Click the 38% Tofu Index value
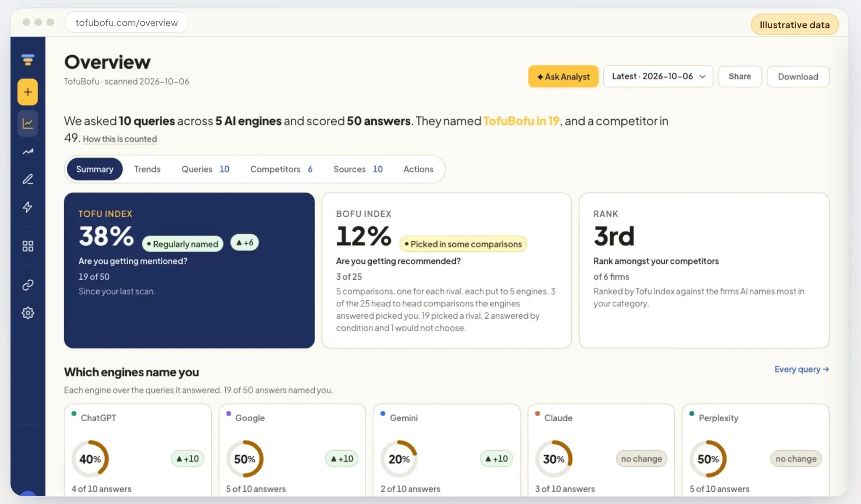Viewport: 861px width, 504px height. point(106,236)
